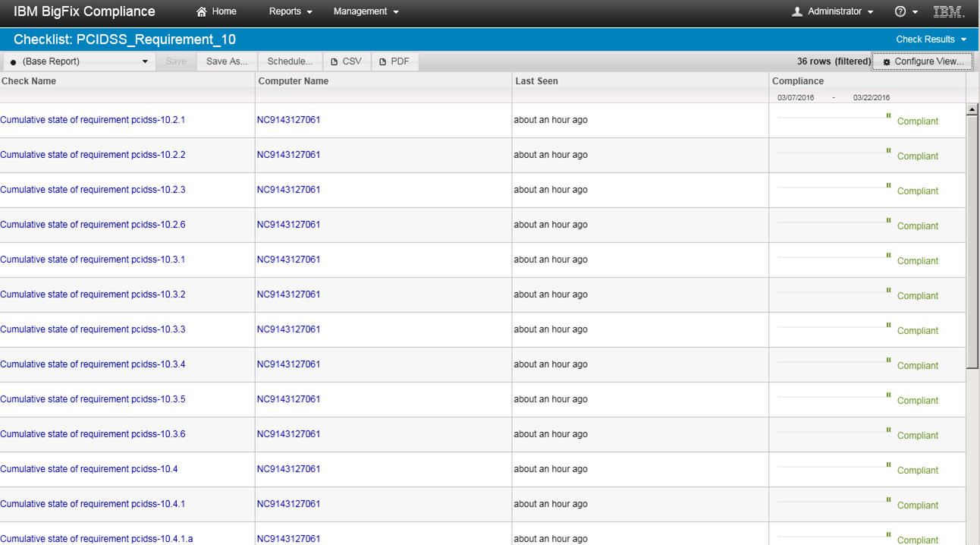This screenshot has height=545, width=980.
Task: Click the vertical scrollbar thumb
Action: (972, 243)
